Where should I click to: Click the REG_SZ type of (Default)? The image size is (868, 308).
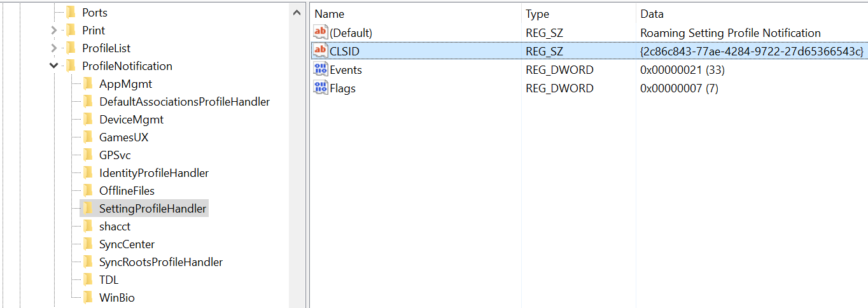click(544, 32)
